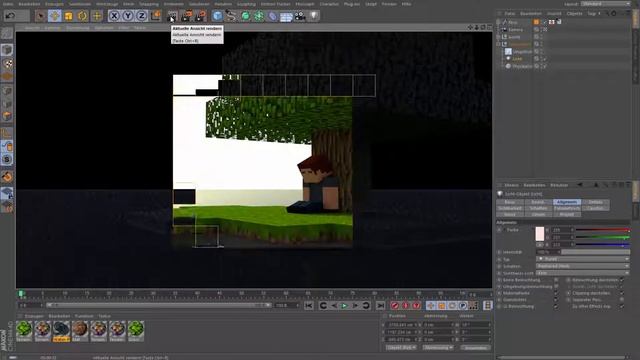Adjust the blue color slider

point(603,244)
